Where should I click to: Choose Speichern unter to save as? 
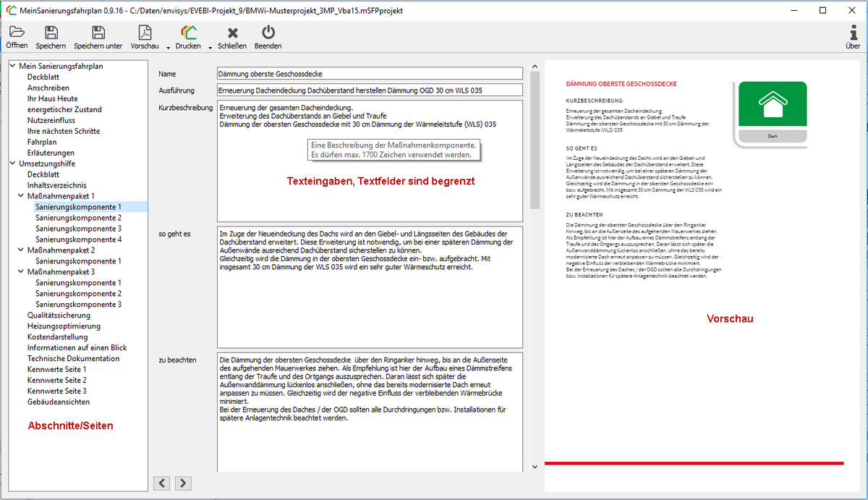pyautogui.click(x=98, y=38)
